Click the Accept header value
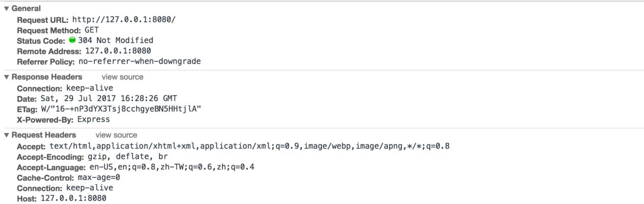This screenshot has width=644, height=204. [x=249, y=146]
